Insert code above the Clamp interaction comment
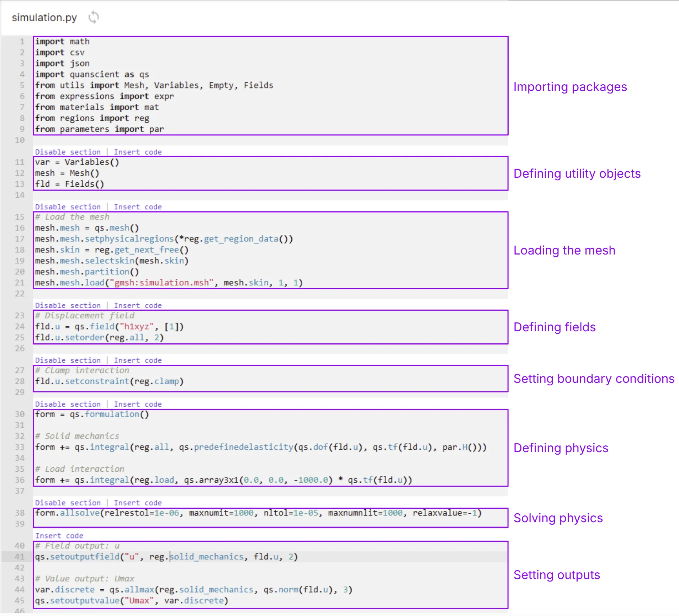The height and width of the screenshot is (616, 679). [138, 360]
